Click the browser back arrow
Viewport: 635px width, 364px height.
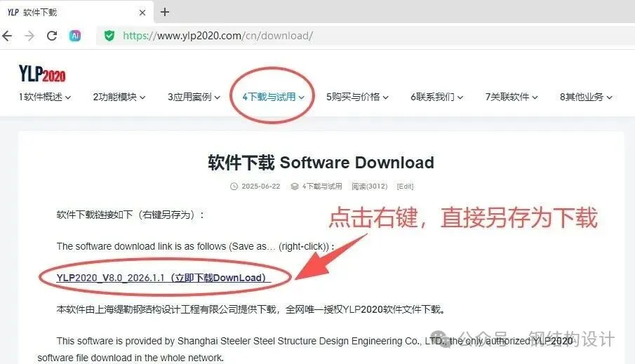click(7, 36)
